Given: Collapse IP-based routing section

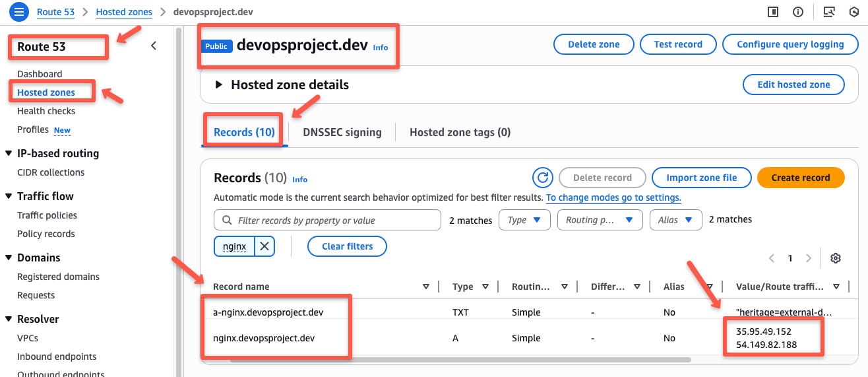Looking at the screenshot, I should (x=9, y=153).
